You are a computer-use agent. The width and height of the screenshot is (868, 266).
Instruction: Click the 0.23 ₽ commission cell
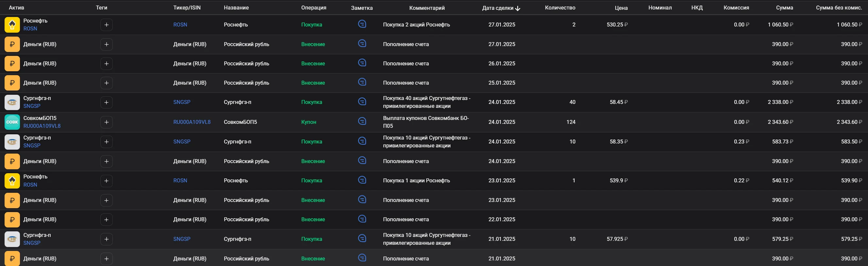741,142
